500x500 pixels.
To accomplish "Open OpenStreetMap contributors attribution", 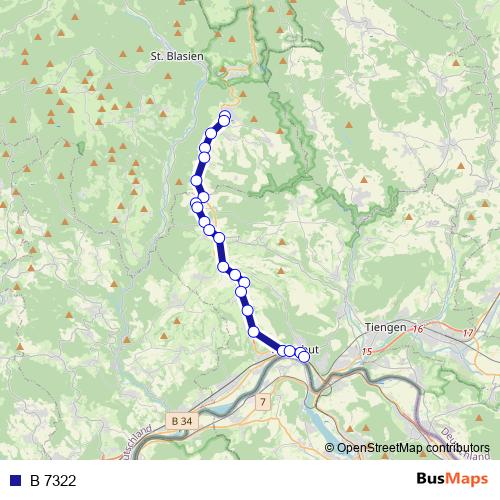I will [407, 448].
